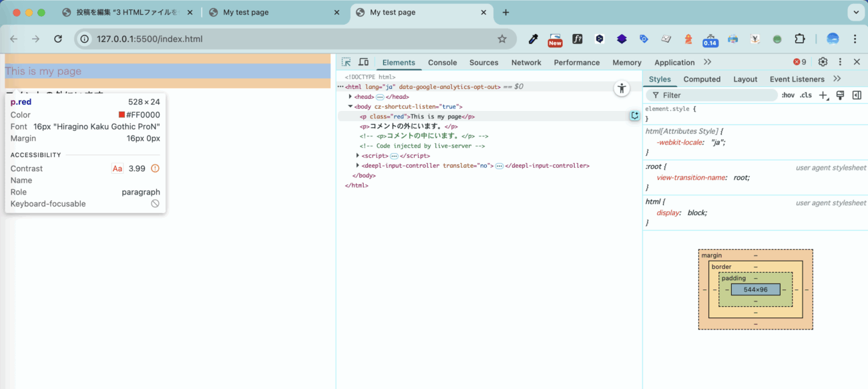Open the Chrome extensions puzzle icon

coord(799,39)
